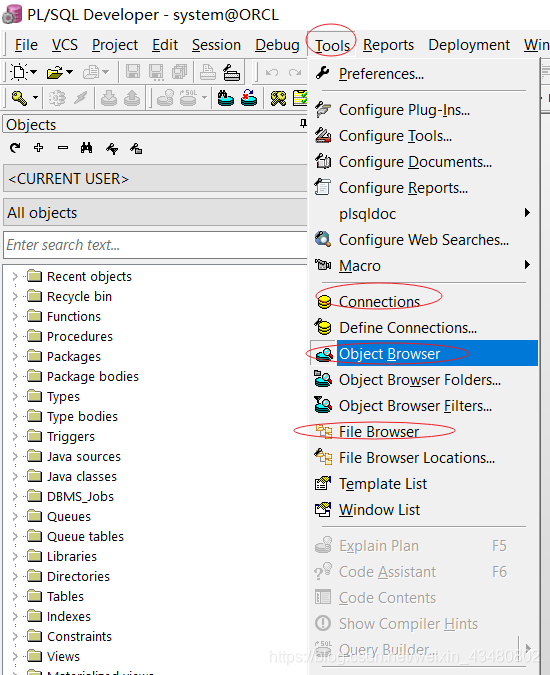The height and width of the screenshot is (675, 550).
Task: Select the Java sources tree item
Action: [84, 456]
